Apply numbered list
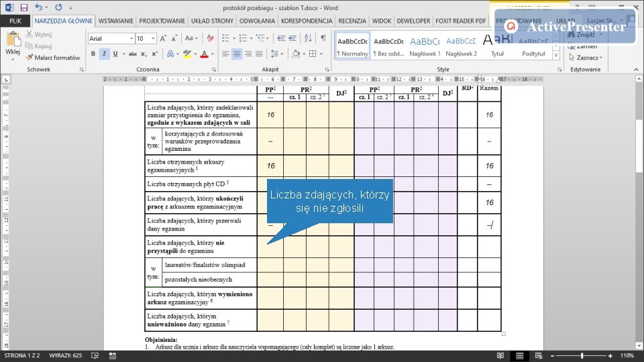The height and width of the screenshot is (362, 644). click(243, 39)
